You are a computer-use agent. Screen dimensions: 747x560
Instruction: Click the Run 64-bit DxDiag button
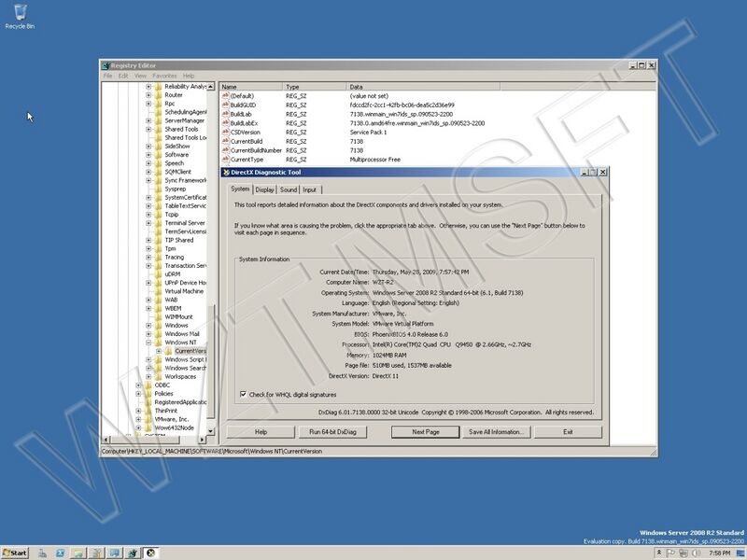pos(332,432)
